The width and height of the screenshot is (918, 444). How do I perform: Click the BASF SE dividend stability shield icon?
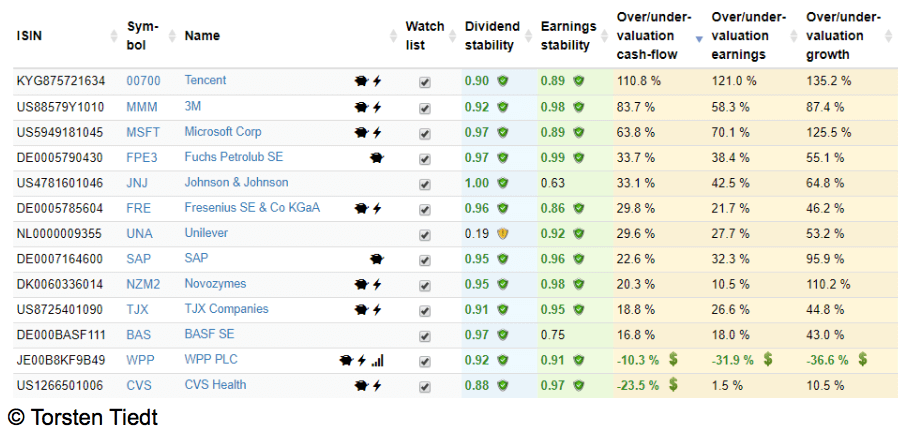(502, 335)
